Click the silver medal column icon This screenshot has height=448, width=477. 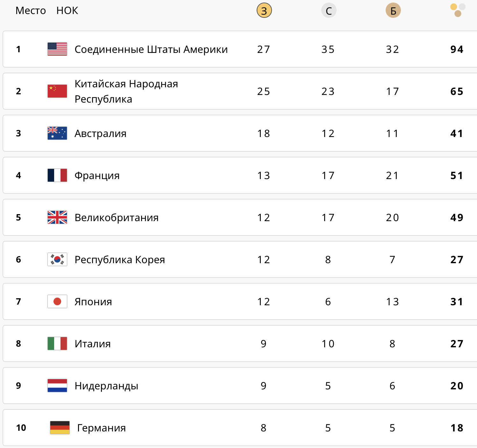click(x=329, y=11)
